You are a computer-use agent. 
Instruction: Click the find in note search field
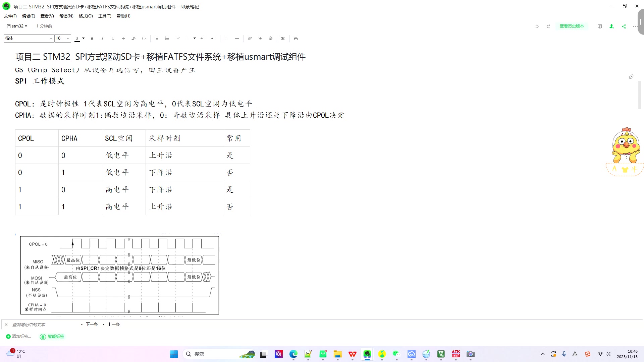pyautogui.click(x=45, y=324)
